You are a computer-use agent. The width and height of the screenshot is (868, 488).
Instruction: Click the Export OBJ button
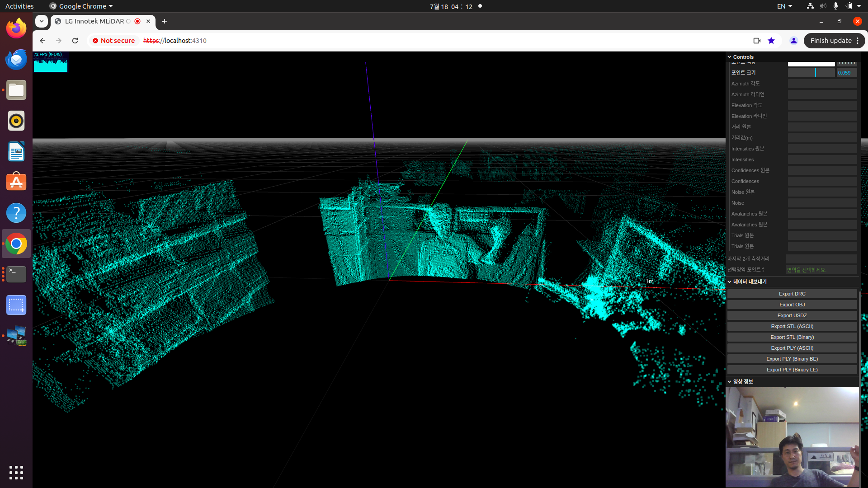click(792, 304)
